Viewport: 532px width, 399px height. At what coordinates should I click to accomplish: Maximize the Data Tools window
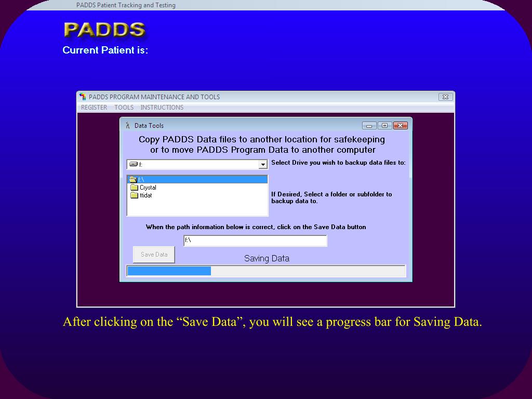point(385,126)
